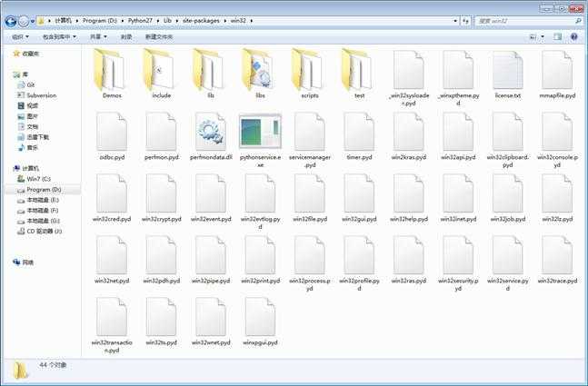Go back with the Back arrow button
This screenshot has height=386, width=588.
[x=11, y=22]
